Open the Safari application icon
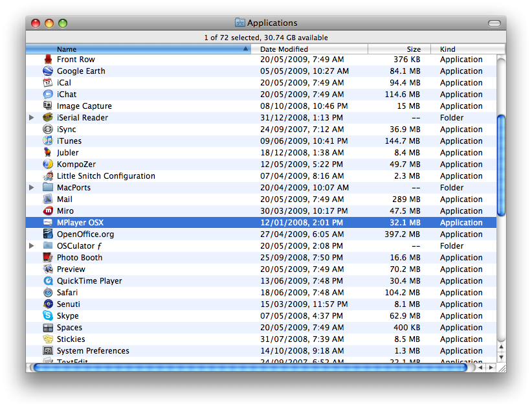This screenshot has width=532, height=408. click(x=48, y=292)
